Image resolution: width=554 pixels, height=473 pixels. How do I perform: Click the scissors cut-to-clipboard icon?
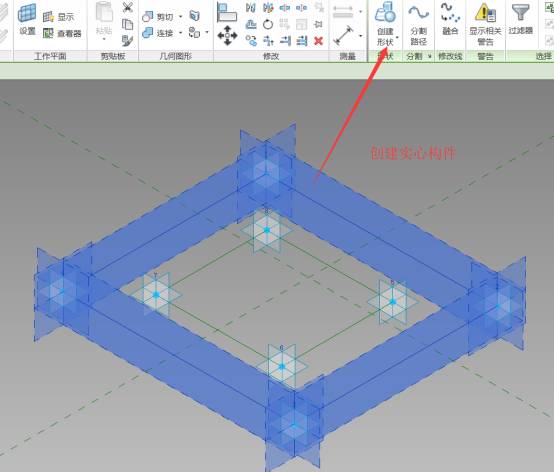pos(128,7)
